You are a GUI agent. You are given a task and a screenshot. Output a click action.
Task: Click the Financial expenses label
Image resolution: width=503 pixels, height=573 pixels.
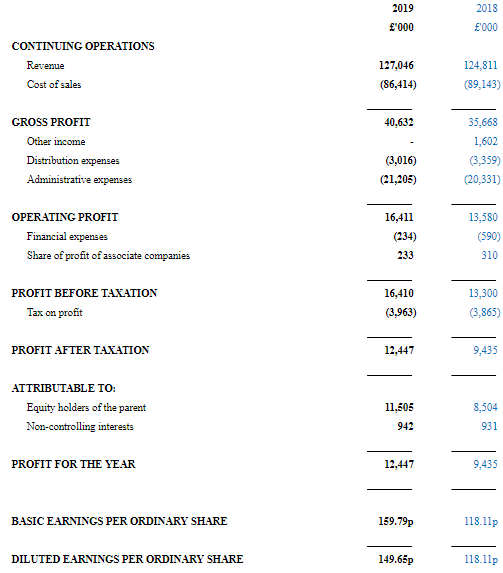(67, 236)
